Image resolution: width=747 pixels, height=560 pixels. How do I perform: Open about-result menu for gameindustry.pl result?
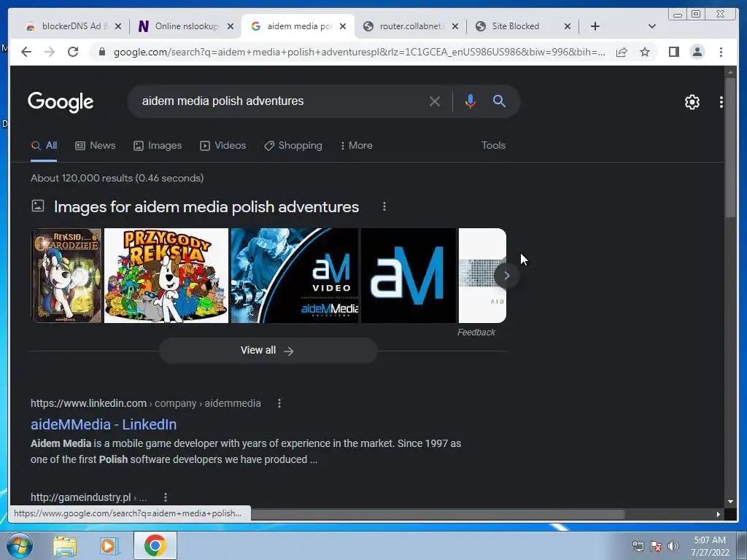coord(166,497)
